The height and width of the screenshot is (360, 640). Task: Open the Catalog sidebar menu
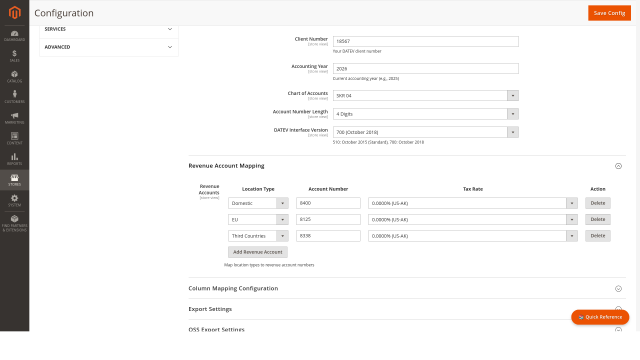[14, 77]
